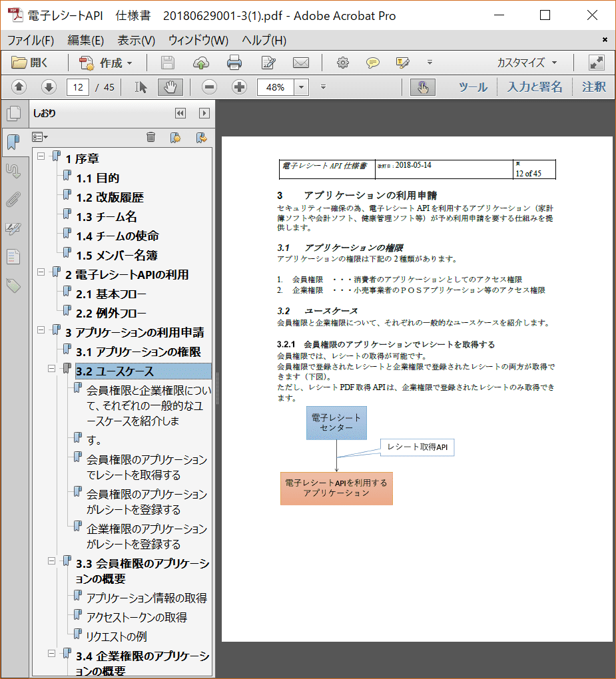Open the Attachments paperclip panel
Image resolution: width=616 pixels, height=679 pixels.
[x=13, y=199]
